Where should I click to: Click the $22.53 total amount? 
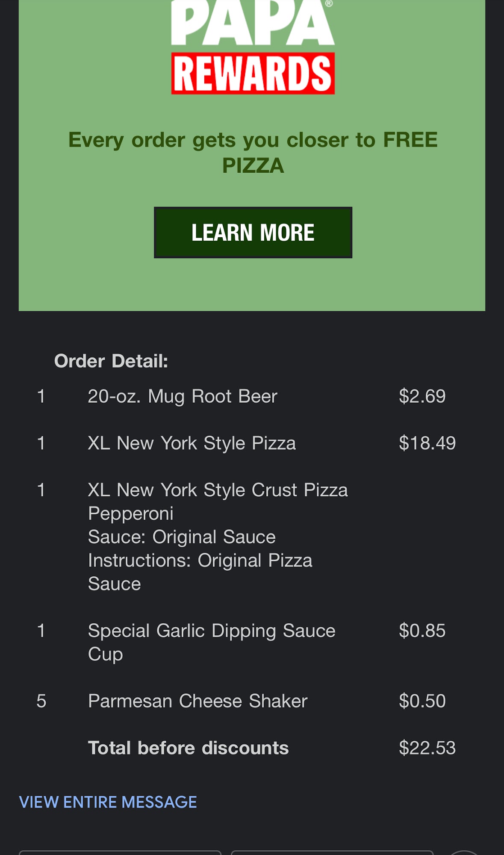tap(428, 748)
